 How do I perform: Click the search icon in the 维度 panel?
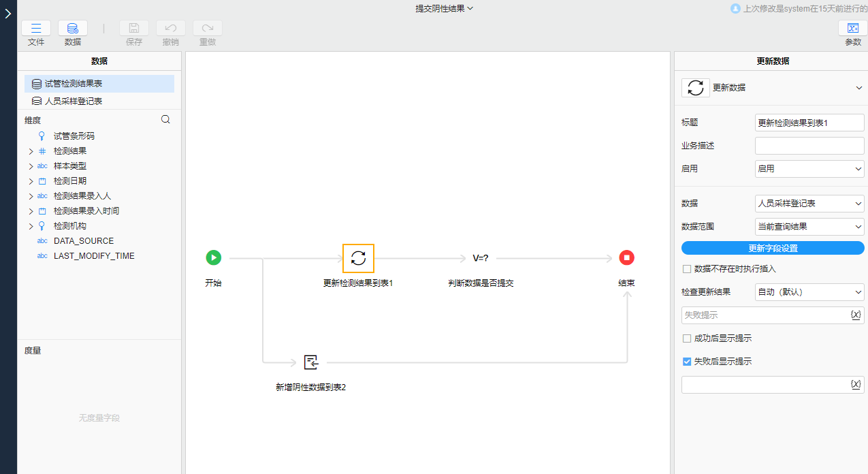click(x=165, y=118)
